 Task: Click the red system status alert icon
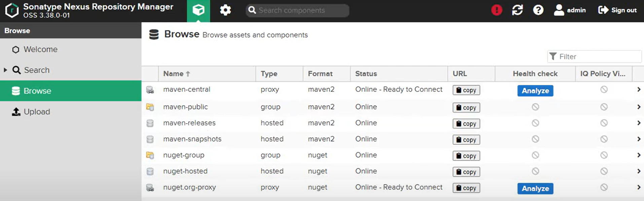point(497,10)
